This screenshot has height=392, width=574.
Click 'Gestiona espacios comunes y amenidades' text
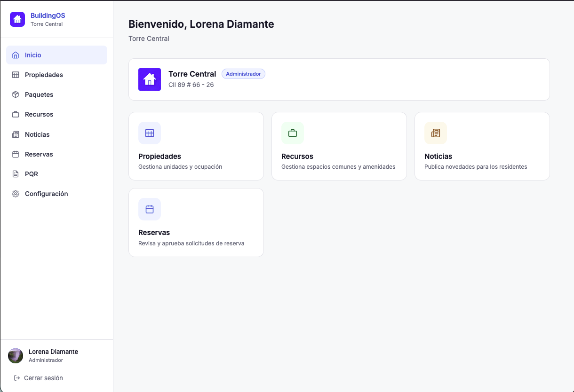tap(338, 167)
